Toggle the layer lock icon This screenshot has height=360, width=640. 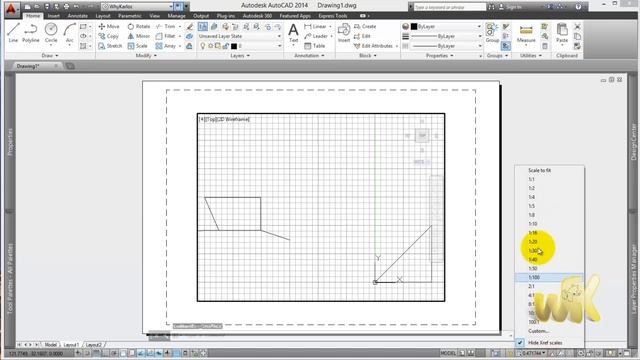pyautogui.click(x=225, y=46)
